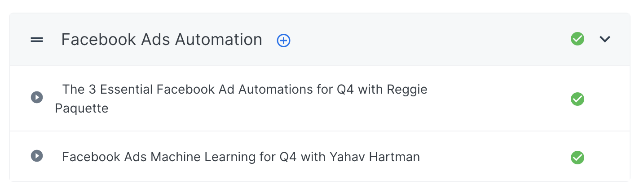Click the 'Yahav Hartman' text in second lesson
644x190 pixels.
(x=375, y=157)
